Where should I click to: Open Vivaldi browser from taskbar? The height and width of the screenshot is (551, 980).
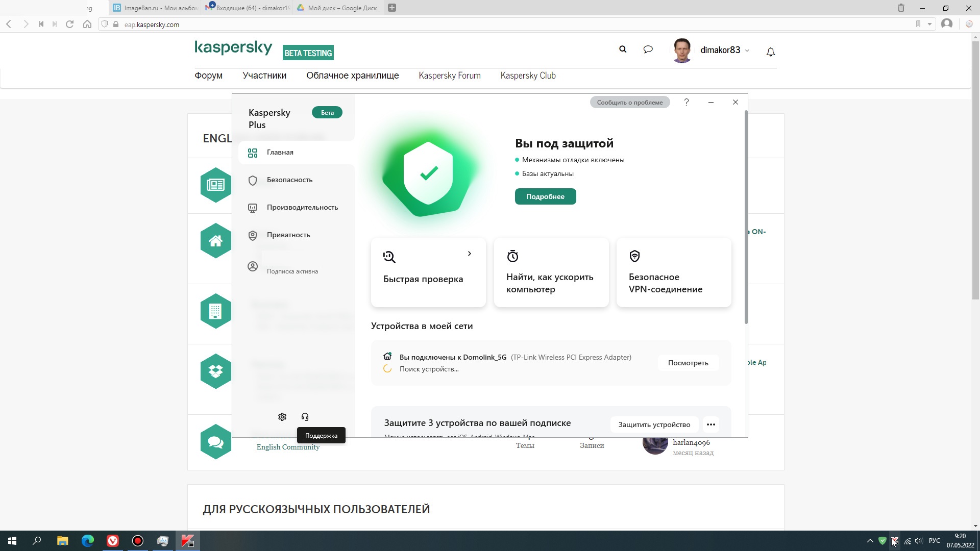(x=113, y=541)
